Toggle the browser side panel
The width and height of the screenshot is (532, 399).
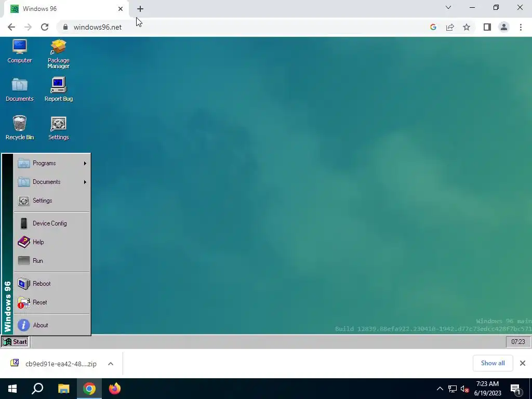point(487,27)
